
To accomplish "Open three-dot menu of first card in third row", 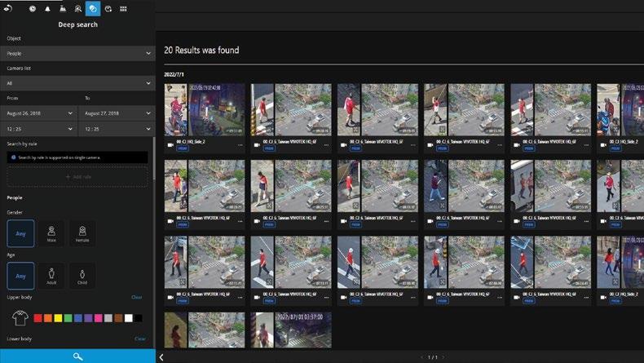I will pyautogui.click(x=240, y=297).
